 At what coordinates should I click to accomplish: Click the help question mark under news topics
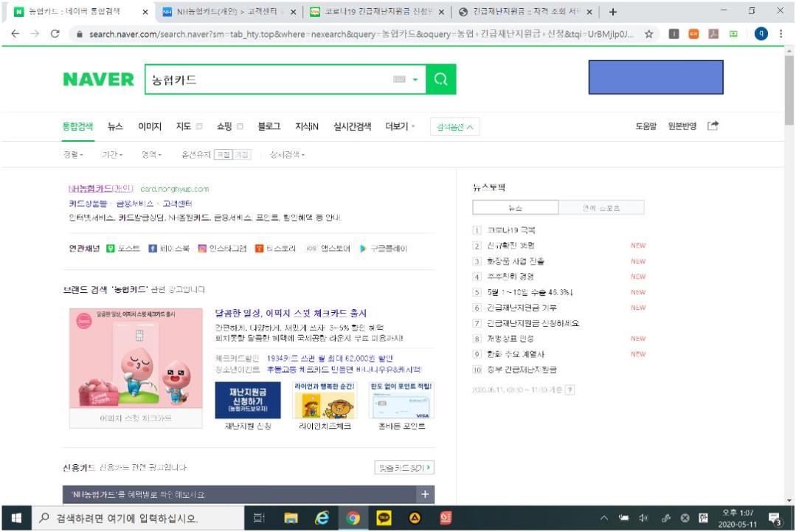click(x=570, y=390)
